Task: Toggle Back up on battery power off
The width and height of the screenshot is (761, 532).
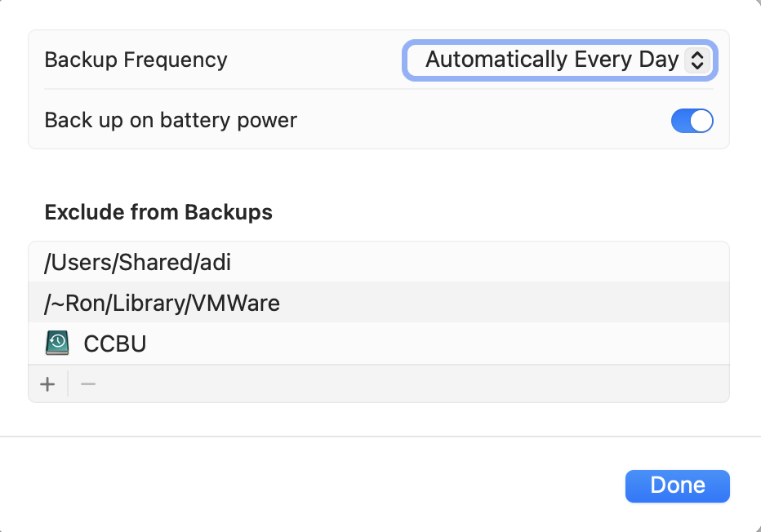Action: click(x=692, y=121)
